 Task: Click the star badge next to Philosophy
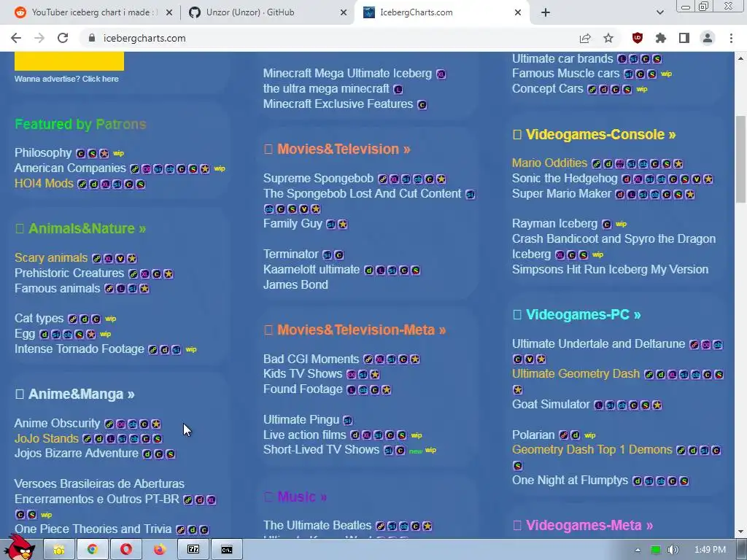(104, 153)
